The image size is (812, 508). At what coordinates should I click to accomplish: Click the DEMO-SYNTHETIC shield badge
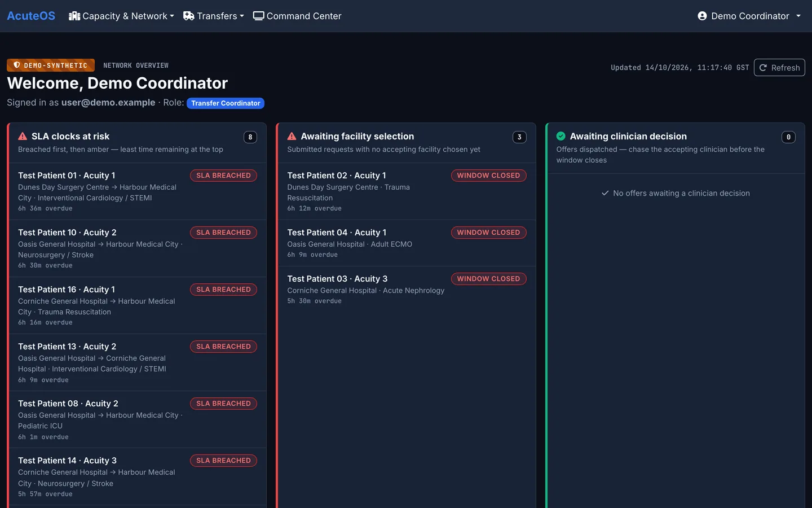51,65
